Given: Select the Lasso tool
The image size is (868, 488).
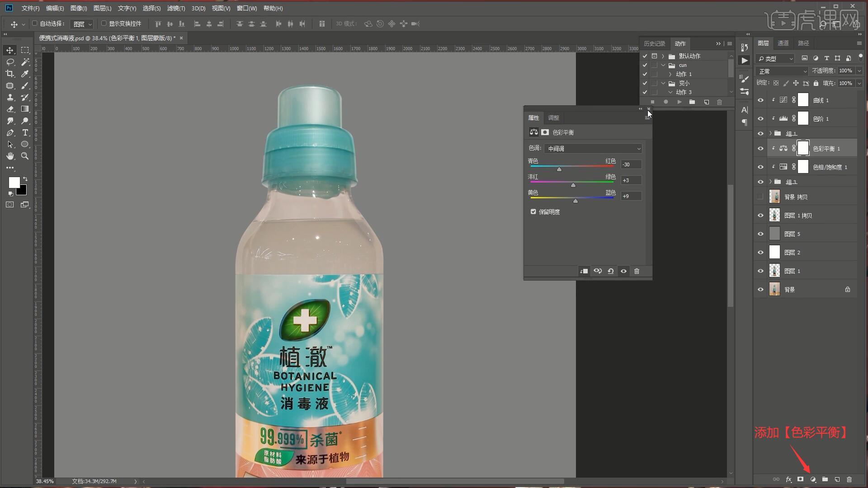Looking at the screenshot, I should click(x=10, y=62).
